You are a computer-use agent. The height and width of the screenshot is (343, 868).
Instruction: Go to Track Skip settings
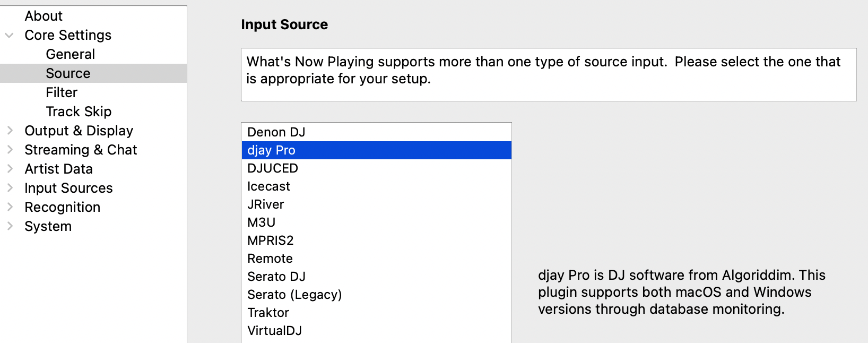click(79, 112)
